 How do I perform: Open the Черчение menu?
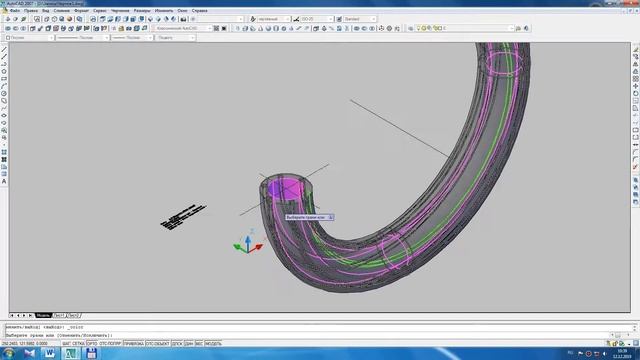(120, 11)
